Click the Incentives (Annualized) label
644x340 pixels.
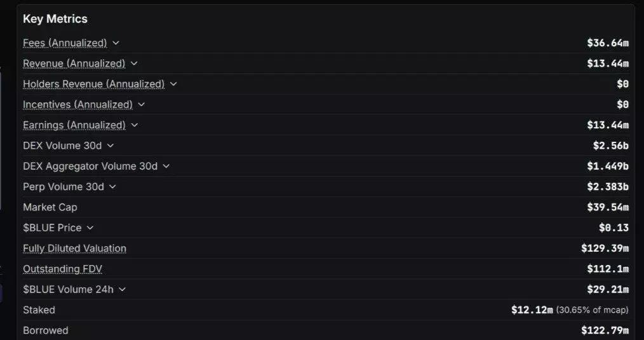(x=77, y=104)
